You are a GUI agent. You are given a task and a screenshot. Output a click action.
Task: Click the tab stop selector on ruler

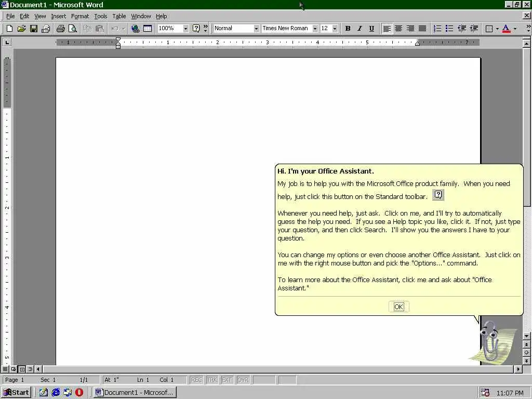(7, 43)
